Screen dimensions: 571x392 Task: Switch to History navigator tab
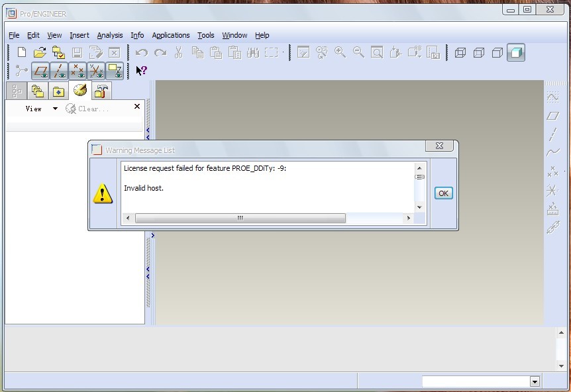pos(79,90)
